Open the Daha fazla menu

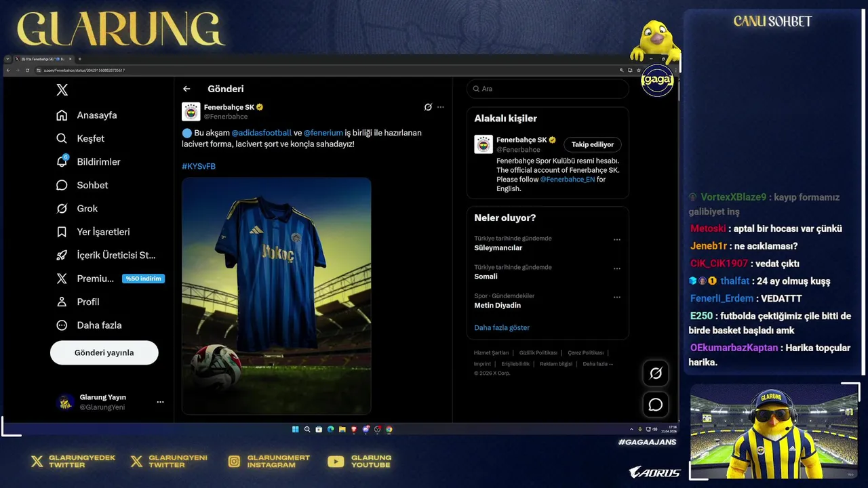(x=89, y=325)
